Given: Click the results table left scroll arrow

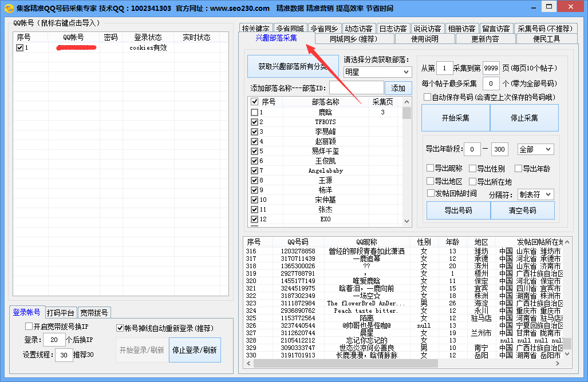Looking at the screenshot, I should 247,363.
